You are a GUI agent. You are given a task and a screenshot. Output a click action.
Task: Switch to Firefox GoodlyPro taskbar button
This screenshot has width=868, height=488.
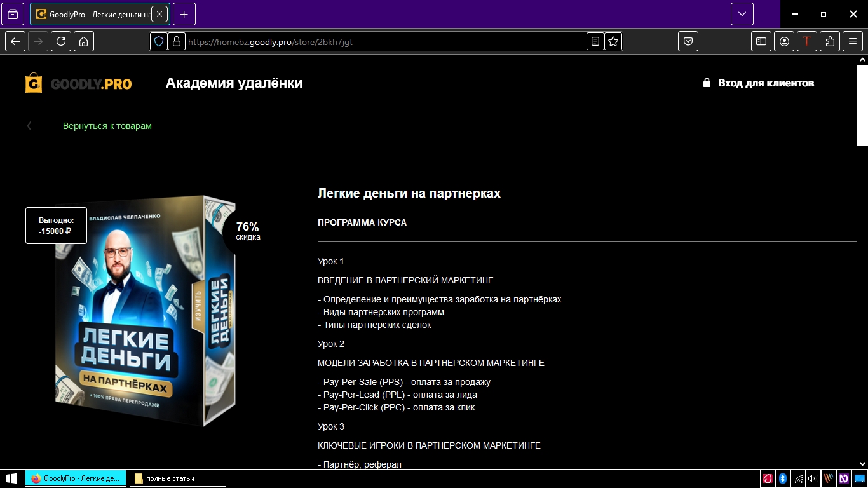(x=76, y=478)
